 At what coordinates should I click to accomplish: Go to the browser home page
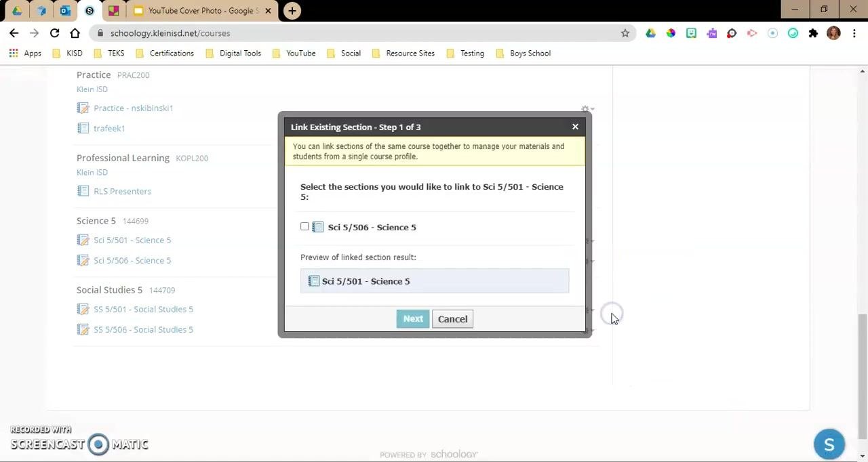(75, 33)
